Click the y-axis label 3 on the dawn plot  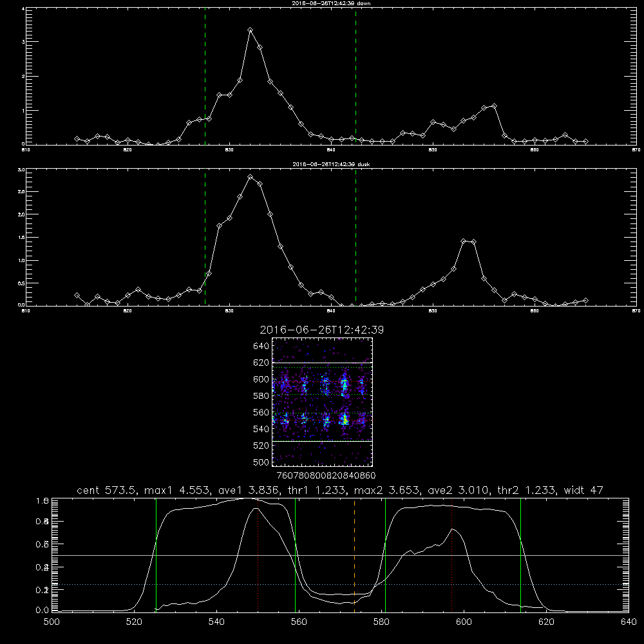23,42
